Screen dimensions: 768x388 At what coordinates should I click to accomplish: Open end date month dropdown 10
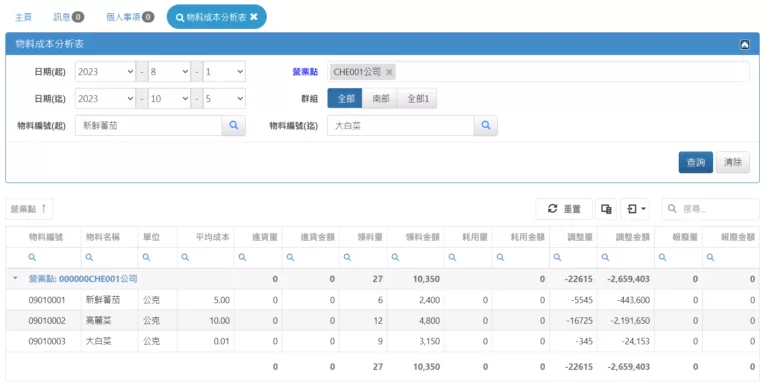coord(169,98)
